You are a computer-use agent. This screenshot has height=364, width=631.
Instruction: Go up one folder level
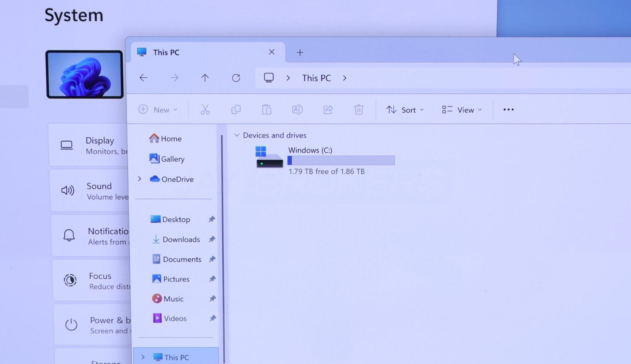click(x=205, y=78)
